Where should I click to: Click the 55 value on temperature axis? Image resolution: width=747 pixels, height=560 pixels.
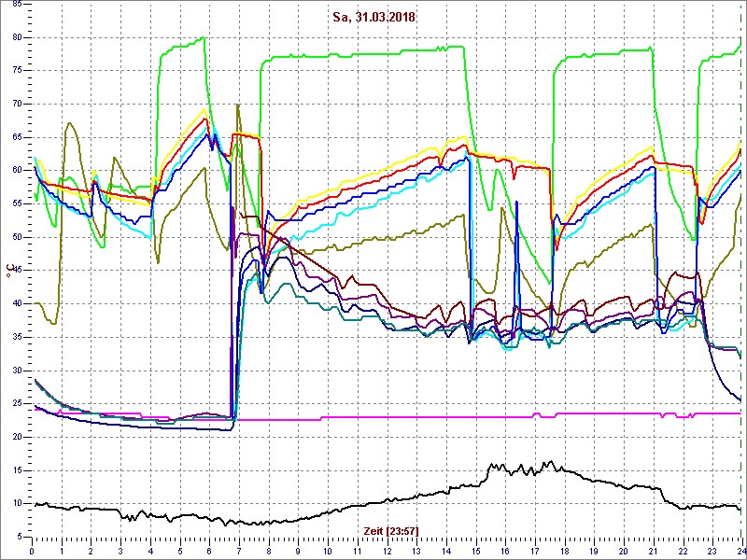coord(16,203)
